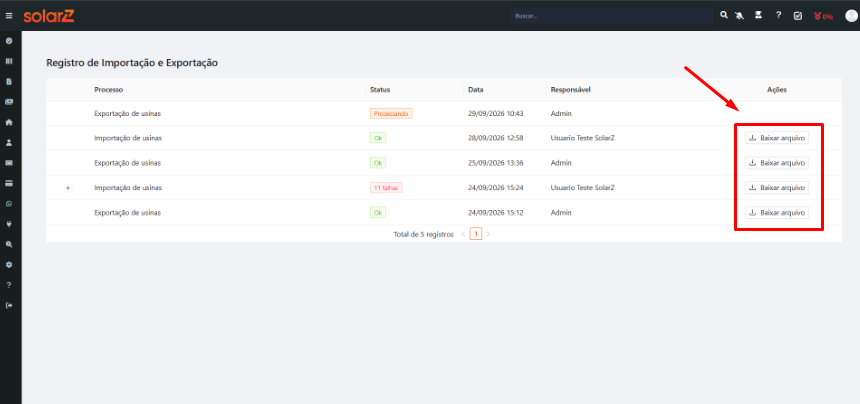Click the Data column header
Image resolution: width=860 pixels, height=404 pixels.
[x=476, y=89]
